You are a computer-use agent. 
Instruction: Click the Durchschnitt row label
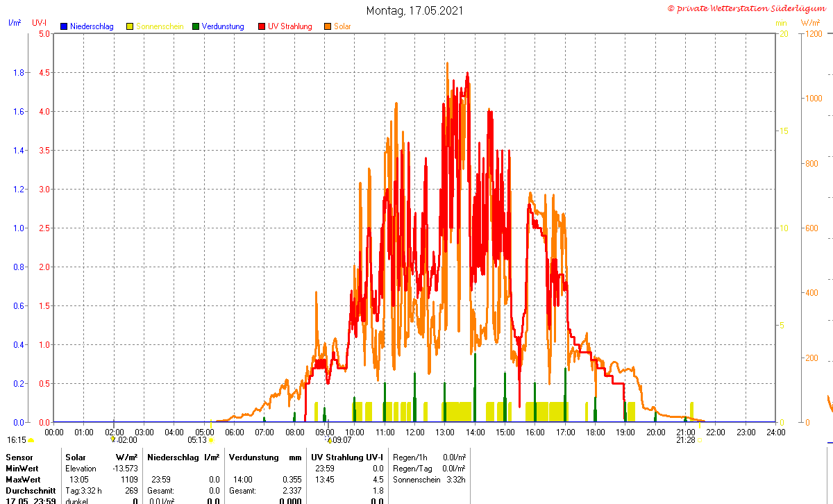coord(30,491)
